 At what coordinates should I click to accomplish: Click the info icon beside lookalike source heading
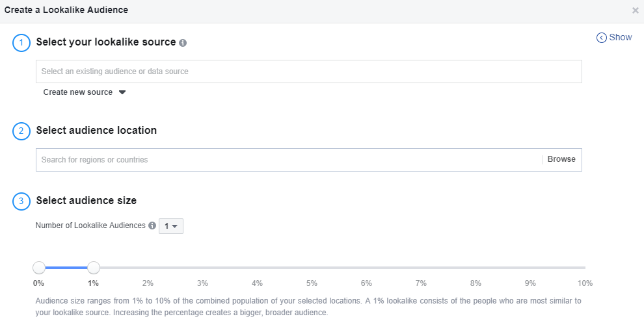click(x=183, y=43)
